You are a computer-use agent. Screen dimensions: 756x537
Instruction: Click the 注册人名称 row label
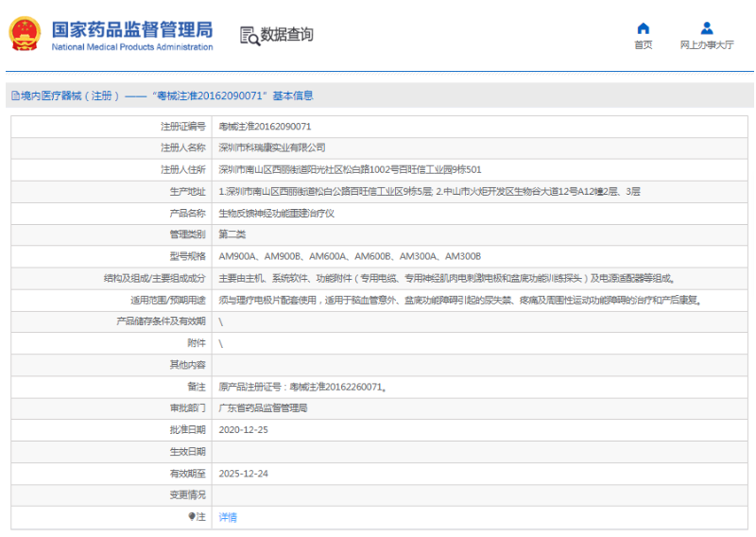coord(182,147)
